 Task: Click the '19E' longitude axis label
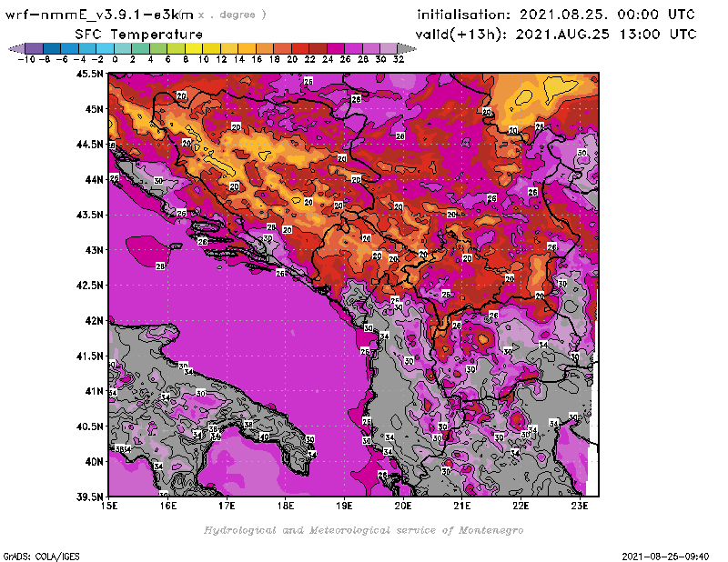pos(345,506)
